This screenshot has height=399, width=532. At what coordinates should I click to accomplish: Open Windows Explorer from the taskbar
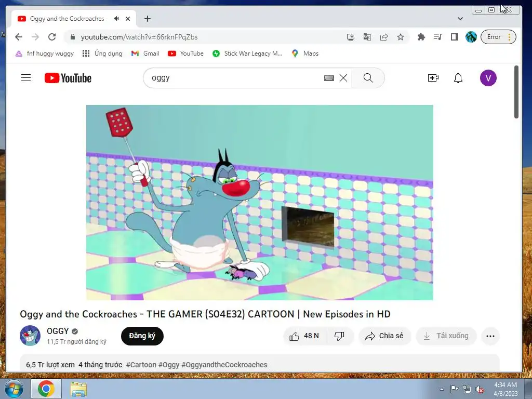point(78,389)
